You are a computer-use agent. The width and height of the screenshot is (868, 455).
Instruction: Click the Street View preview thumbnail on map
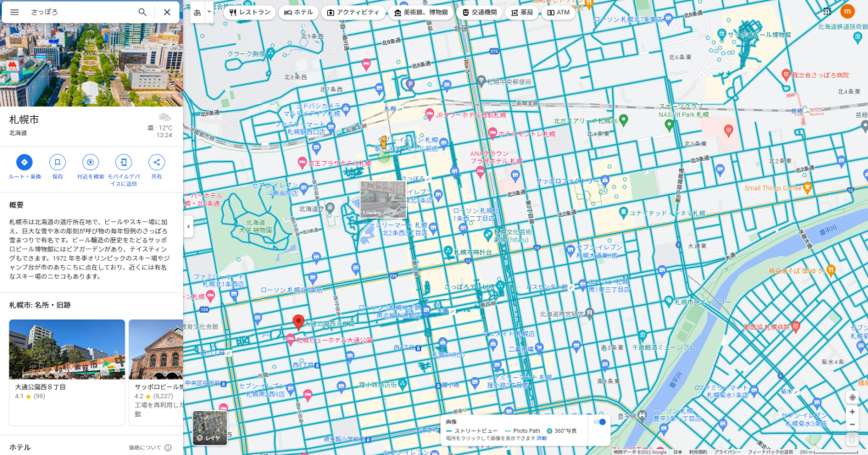[383, 199]
